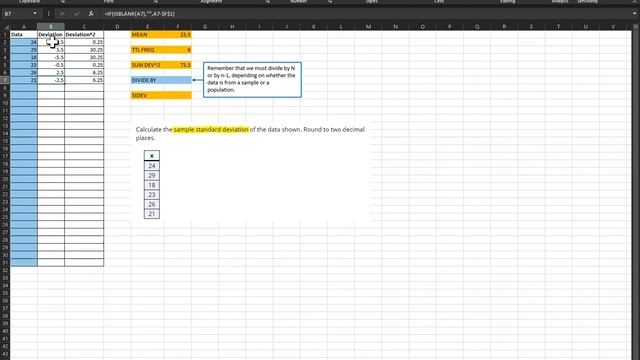The height and width of the screenshot is (360, 640).
Task: Click deviation cell showing -5.5
Action: click(51, 57)
